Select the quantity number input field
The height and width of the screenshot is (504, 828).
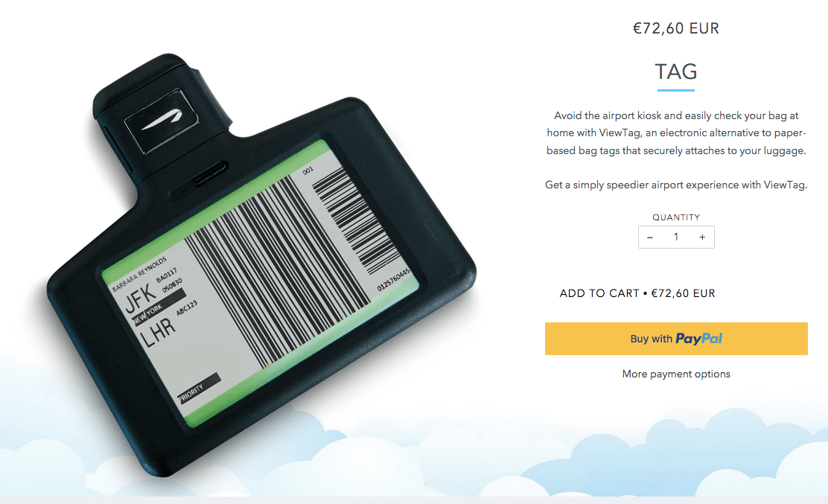676,237
